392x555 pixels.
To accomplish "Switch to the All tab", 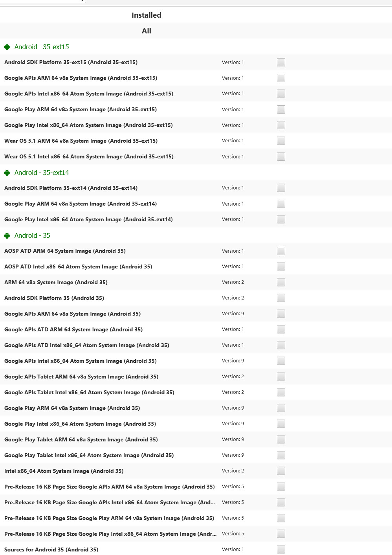I will pos(146,31).
